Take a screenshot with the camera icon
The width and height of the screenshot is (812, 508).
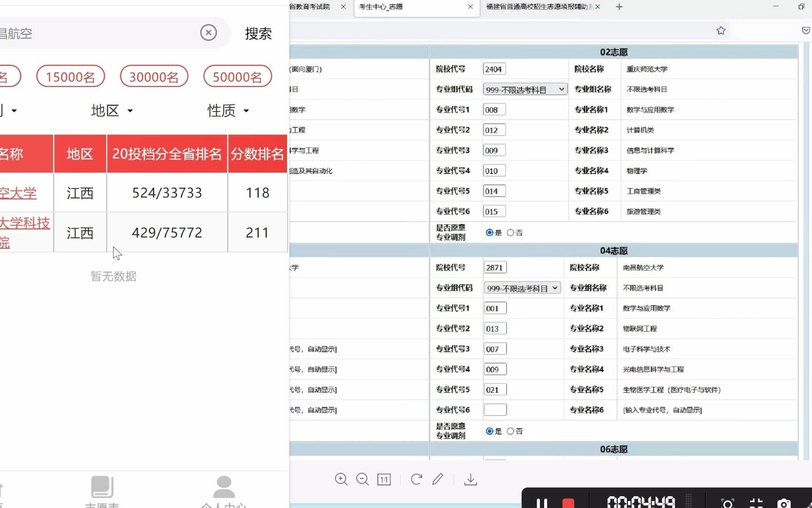click(783, 503)
